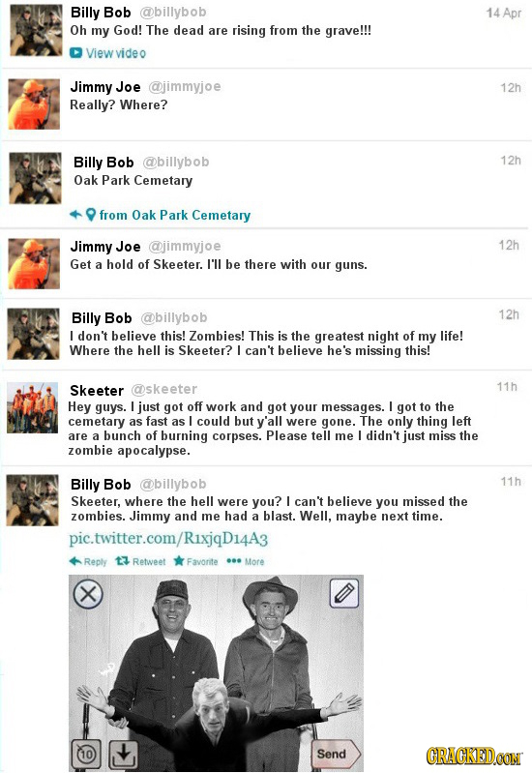Click the View video play icon
The width and height of the screenshot is (532, 773).
[x=75, y=53]
